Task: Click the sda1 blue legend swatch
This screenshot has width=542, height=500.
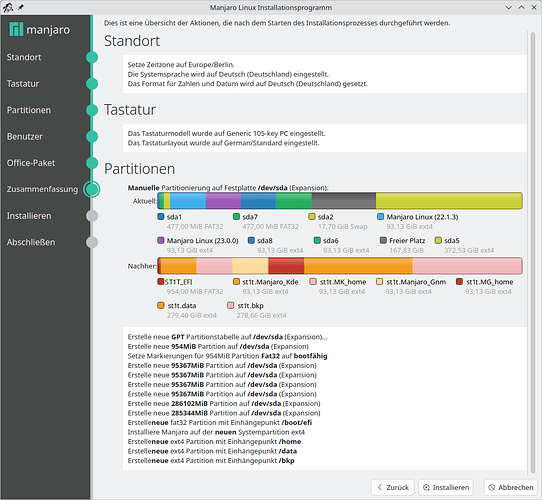Action: click(160, 216)
